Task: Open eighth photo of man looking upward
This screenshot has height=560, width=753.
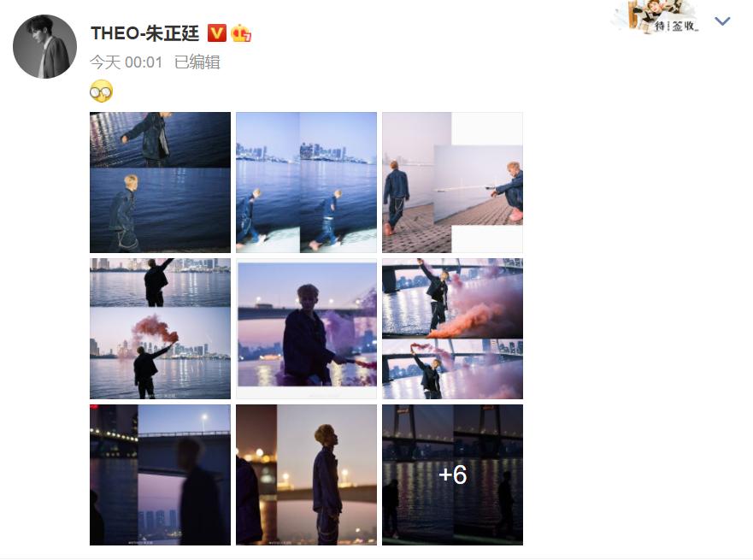Action: (306, 475)
